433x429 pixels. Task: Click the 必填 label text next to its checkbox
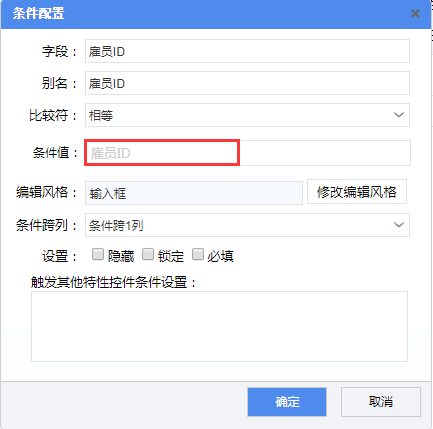[x=220, y=256]
